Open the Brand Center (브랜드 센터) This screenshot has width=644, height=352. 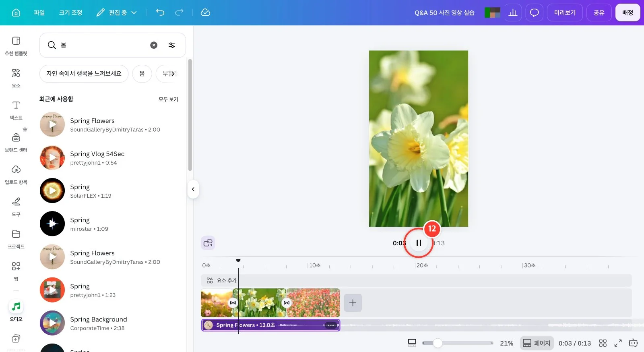tap(16, 142)
